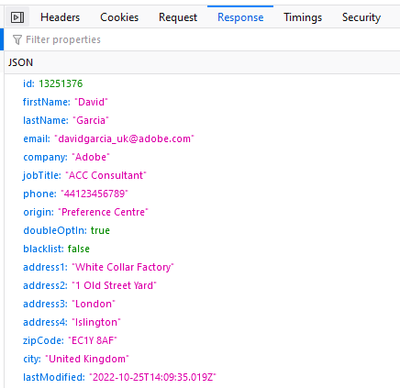
Task: Switch to the Cookies tab
Action: click(119, 17)
